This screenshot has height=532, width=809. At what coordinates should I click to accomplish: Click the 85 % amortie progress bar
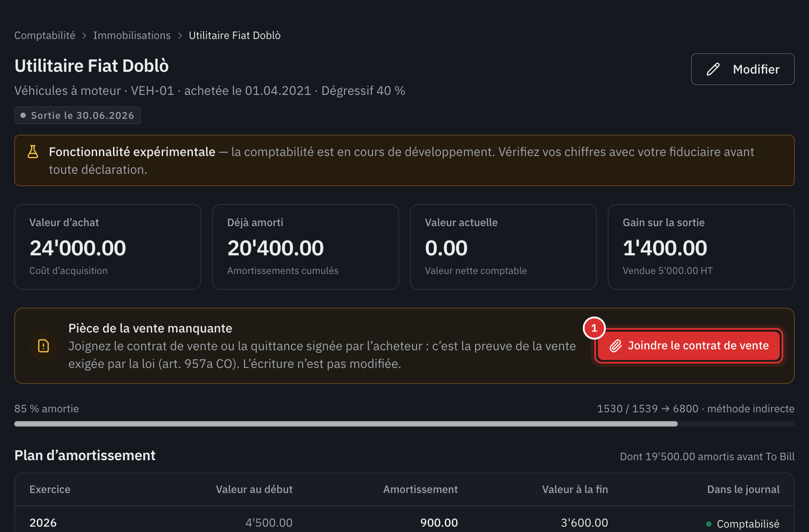[404, 424]
